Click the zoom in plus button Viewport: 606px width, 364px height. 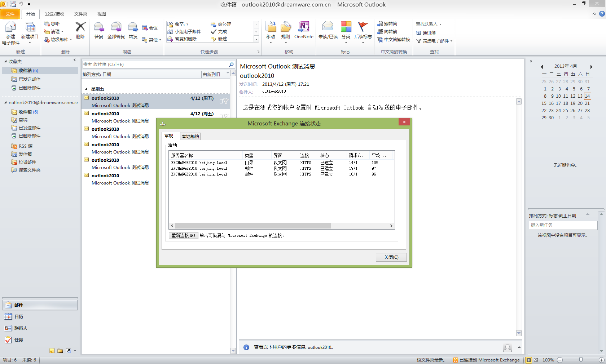coord(602,360)
